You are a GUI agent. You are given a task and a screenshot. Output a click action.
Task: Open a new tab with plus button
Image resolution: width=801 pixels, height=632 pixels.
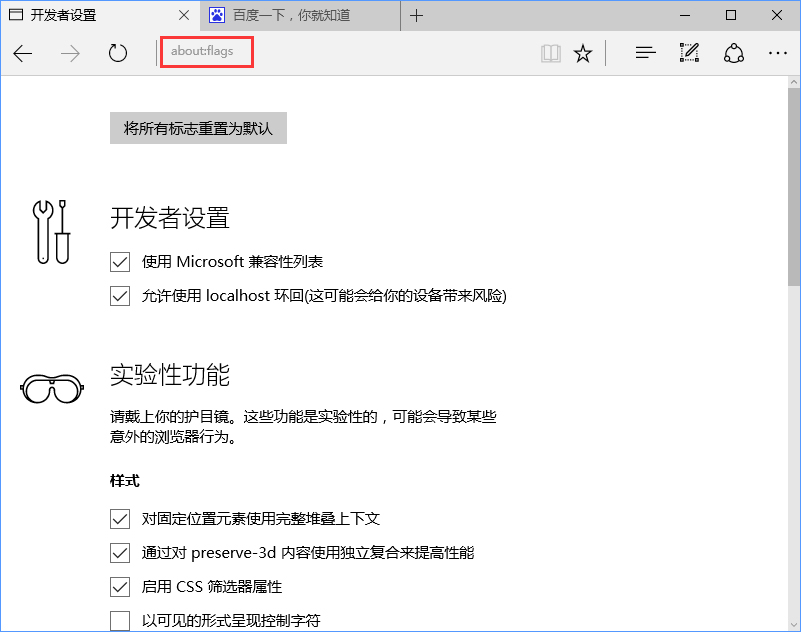[x=417, y=15]
